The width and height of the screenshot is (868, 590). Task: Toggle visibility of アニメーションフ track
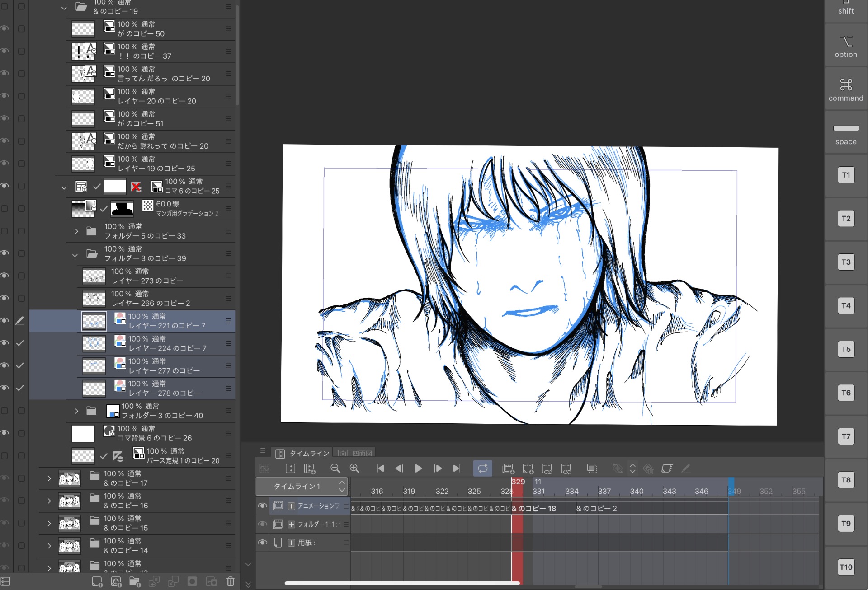tap(262, 506)
